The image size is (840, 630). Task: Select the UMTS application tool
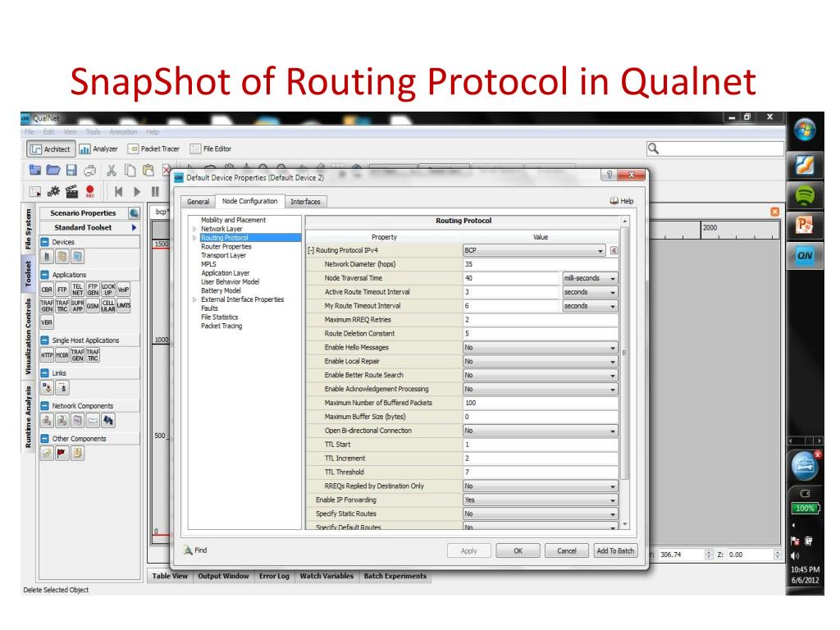point(124,306)
